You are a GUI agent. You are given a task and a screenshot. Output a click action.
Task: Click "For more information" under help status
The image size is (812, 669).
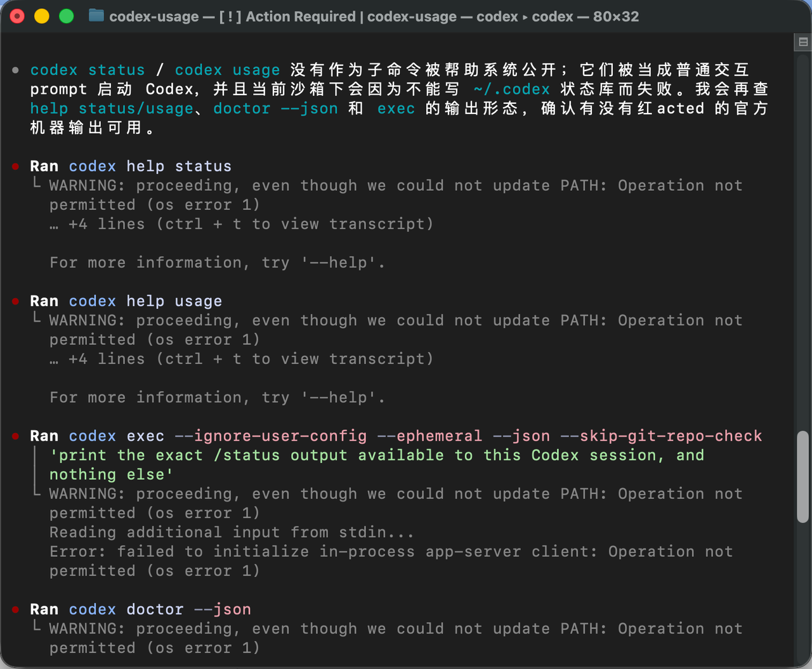[218, 263]
